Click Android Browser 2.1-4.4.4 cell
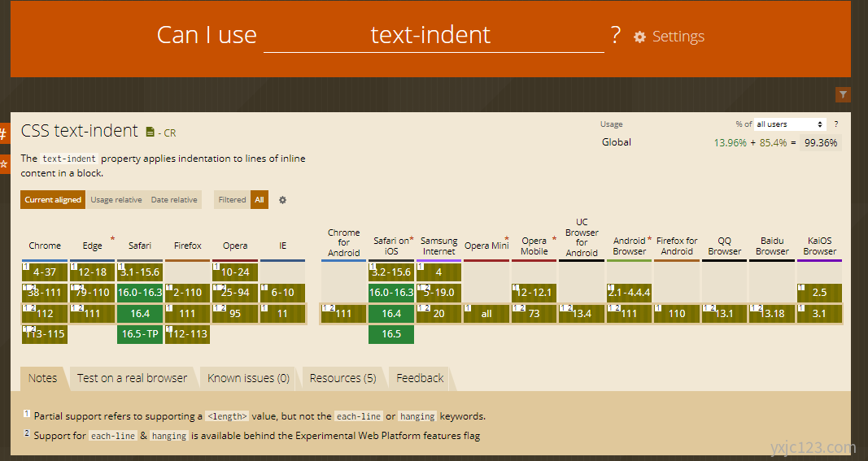Image resolution: width=868 pixels, height=461 pixels. click(630, 293)
